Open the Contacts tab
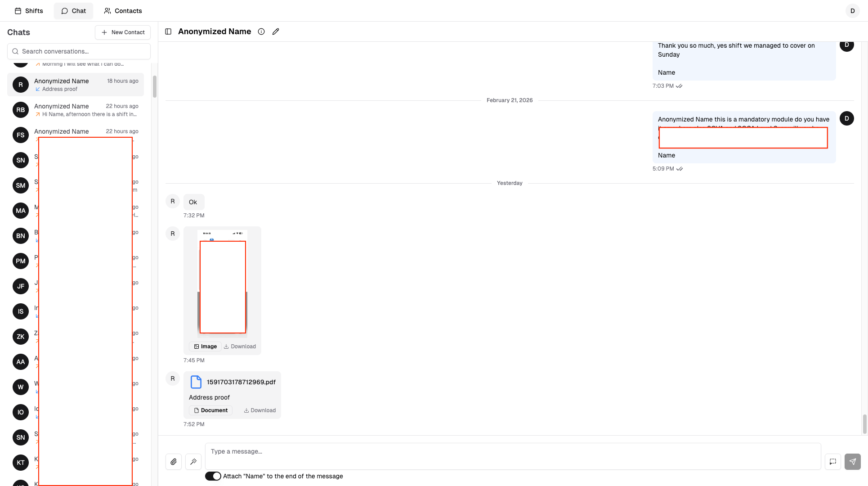This screenshot has width=868, height=486. coord(123,11)
